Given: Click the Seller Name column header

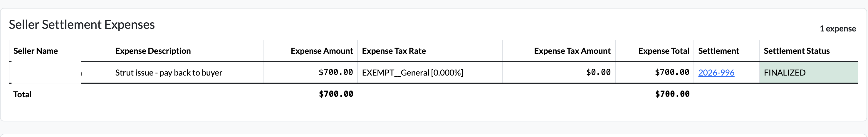Looking at the screenshot, I should 35,51.
